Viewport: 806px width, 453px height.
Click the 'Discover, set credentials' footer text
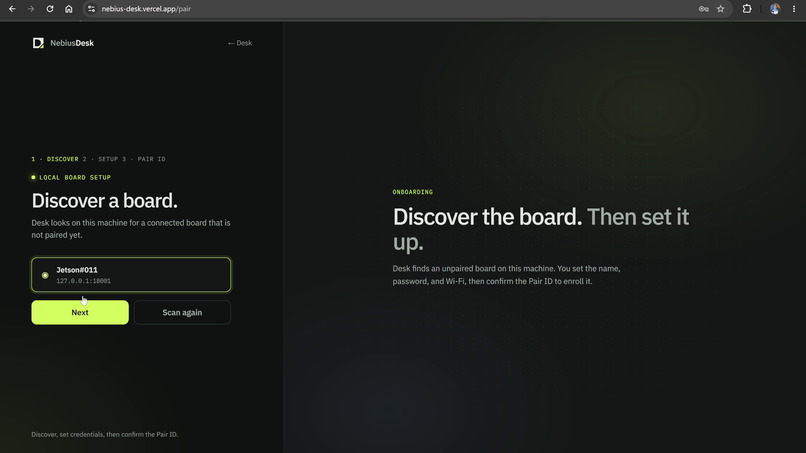[x=105, y=434]
